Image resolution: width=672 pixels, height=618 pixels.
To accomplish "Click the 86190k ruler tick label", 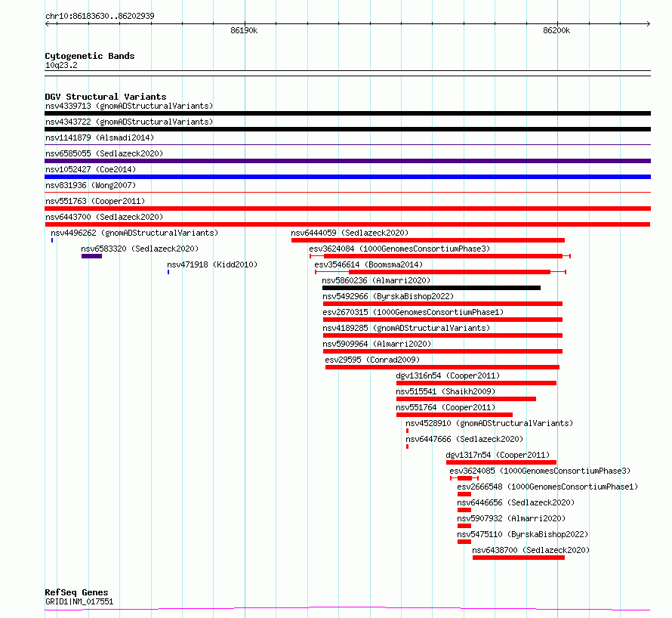I will click(x=244, y=30).
